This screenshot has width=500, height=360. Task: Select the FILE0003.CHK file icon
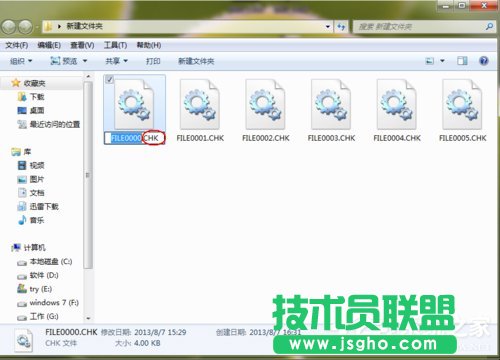click(331, 104)
